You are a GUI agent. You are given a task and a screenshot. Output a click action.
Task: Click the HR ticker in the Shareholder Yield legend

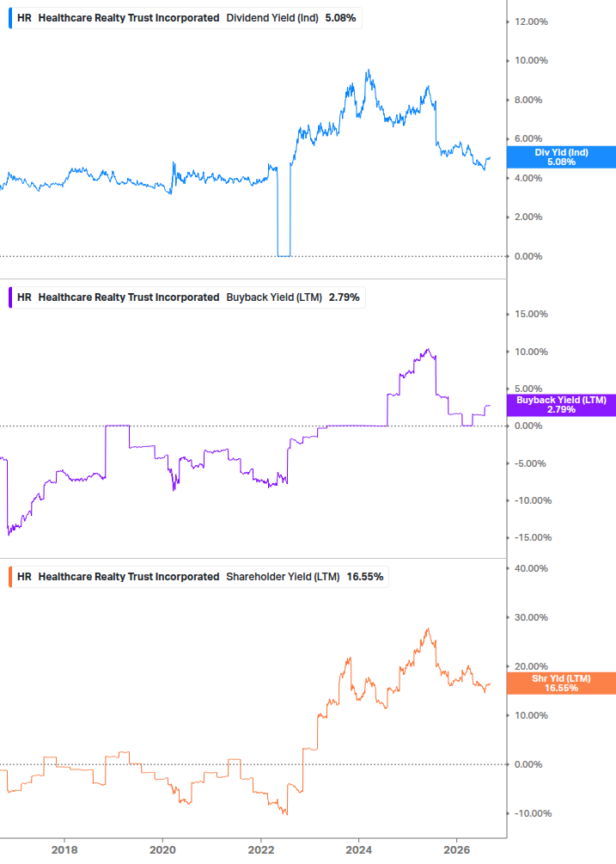pos(24,577)
